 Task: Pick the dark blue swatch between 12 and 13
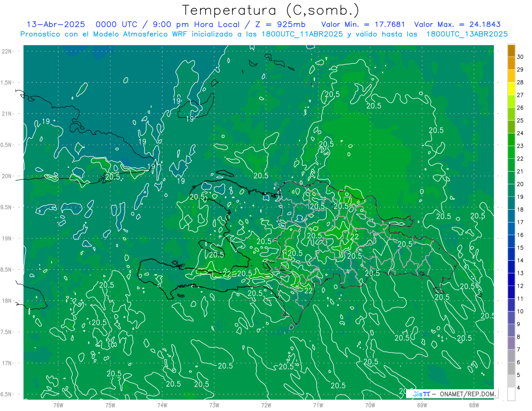[511, 279]
